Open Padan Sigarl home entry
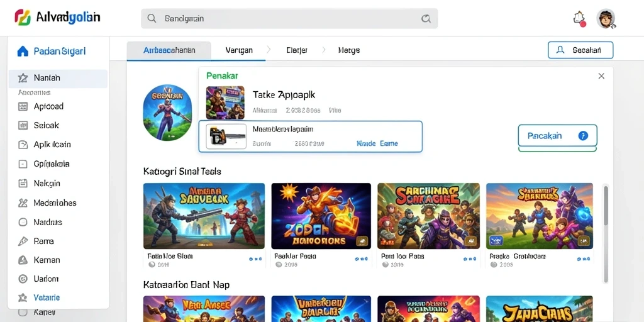This screenshot has width=644, height=322. (52, 52)
